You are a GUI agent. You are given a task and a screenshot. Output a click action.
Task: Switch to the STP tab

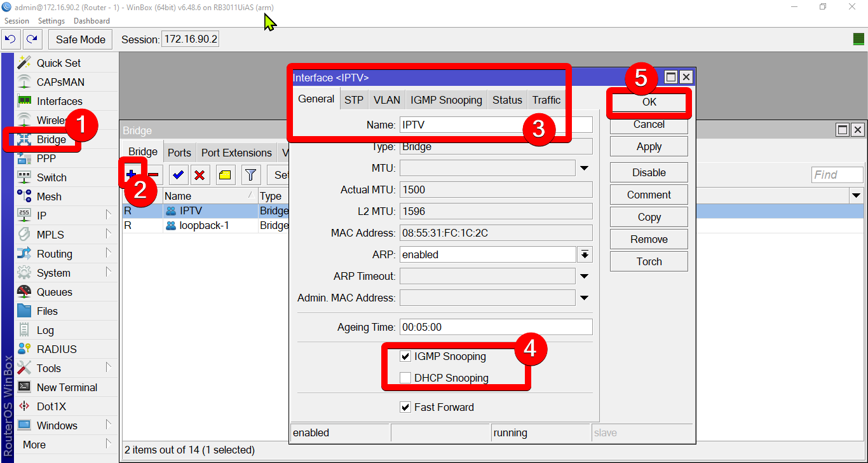click(354, 100)
